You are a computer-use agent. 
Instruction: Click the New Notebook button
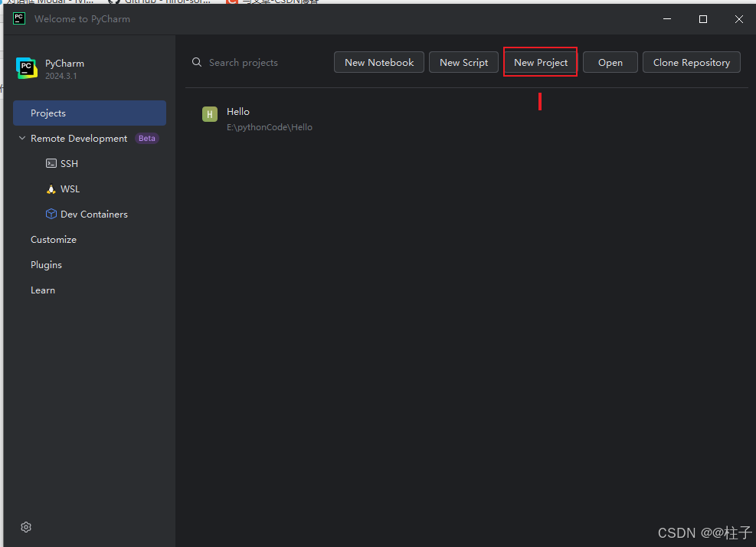pyautogui.click(x=379, y=62)
